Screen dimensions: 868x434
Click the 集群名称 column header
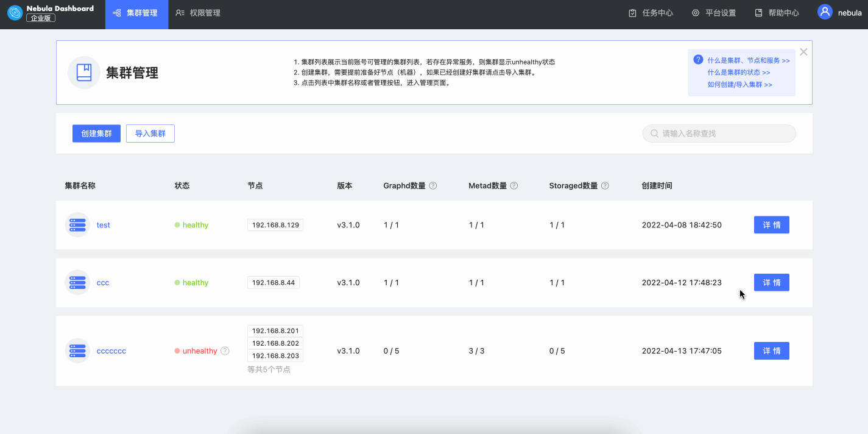pos(80,186)
